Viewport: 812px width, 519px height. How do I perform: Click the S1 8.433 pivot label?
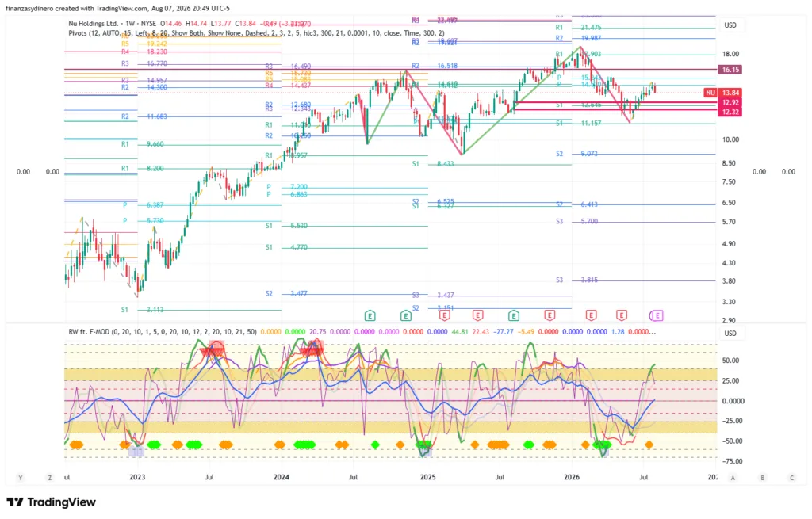433,164
